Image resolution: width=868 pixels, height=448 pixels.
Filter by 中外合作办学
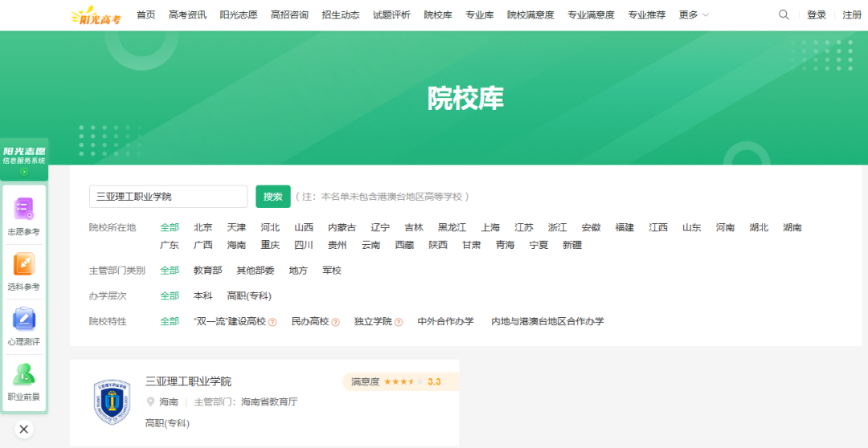click(x=445, y=321)
